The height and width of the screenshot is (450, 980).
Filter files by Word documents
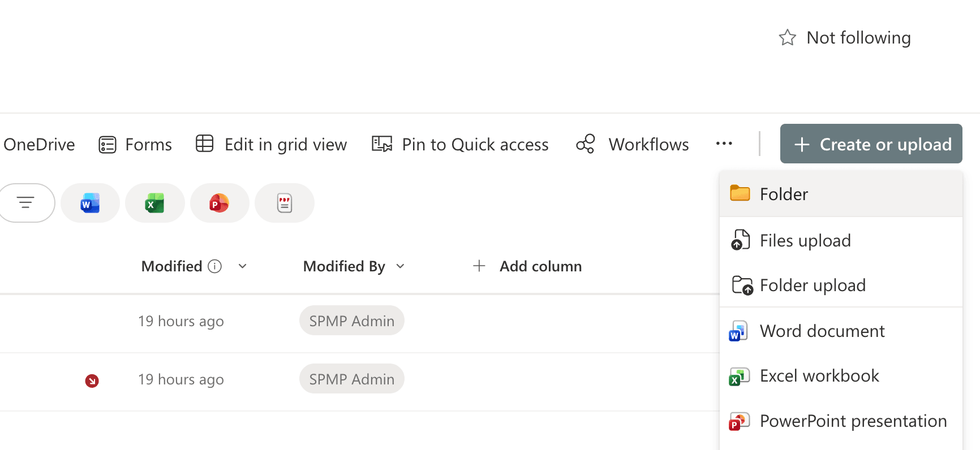coord(89,202)
